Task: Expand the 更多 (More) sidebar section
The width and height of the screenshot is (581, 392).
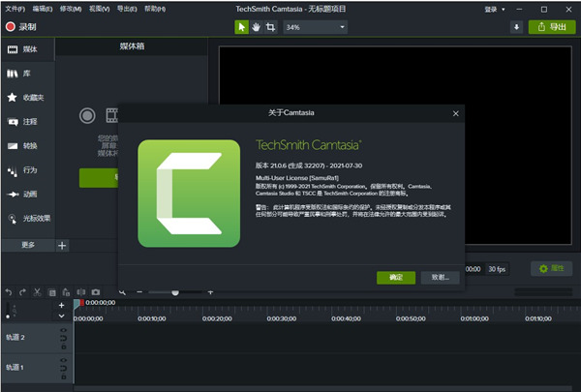Action: click(28, 246)
